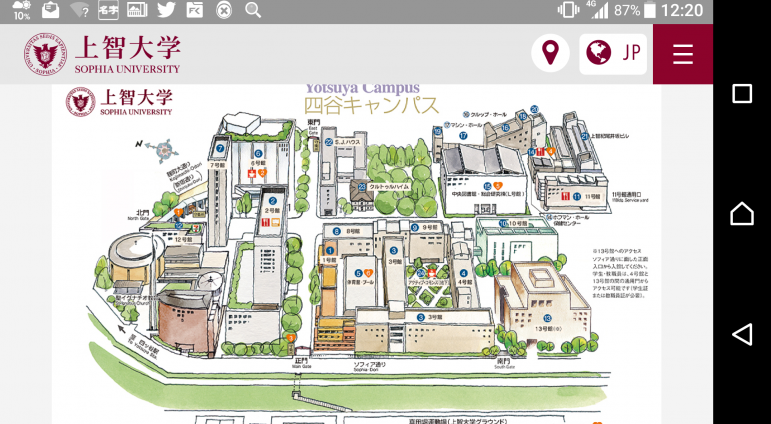The image size is (771, 424).
Task: Select building marker 10 on the map
Action: click(503, 223)
